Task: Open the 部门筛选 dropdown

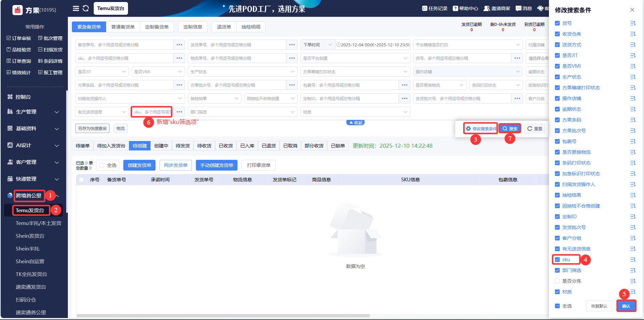Action: (243, 112)
